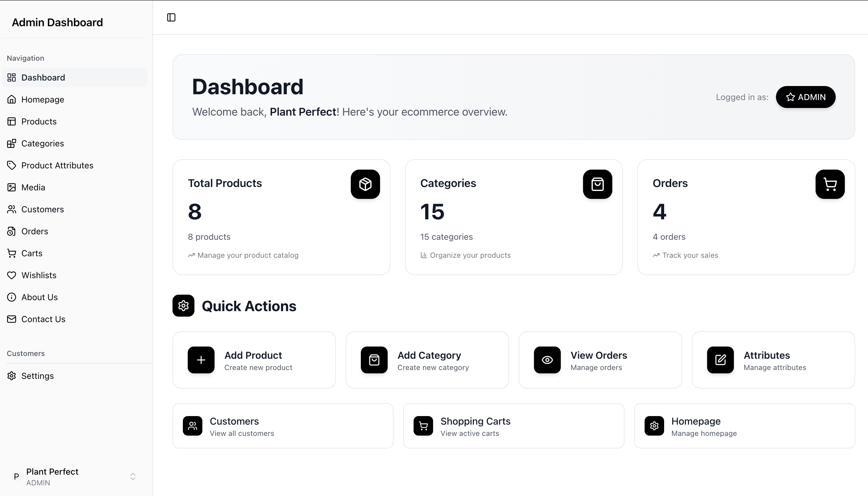
Task: Click the Admin Dashboard title
Action: click(57, 23)
